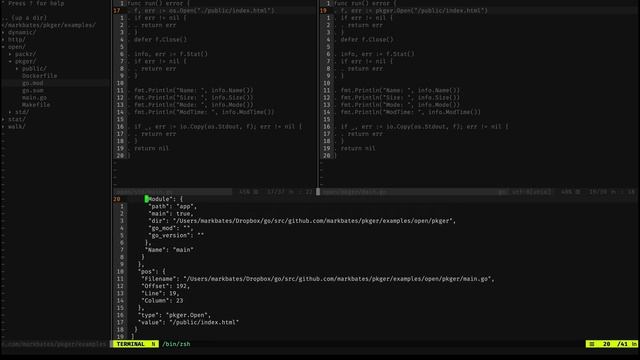The height and width of the screenshot is (360, 640).
Task: Place cursor on the pkger.Open("/public/index.html") line
Action: click(413, 11)
